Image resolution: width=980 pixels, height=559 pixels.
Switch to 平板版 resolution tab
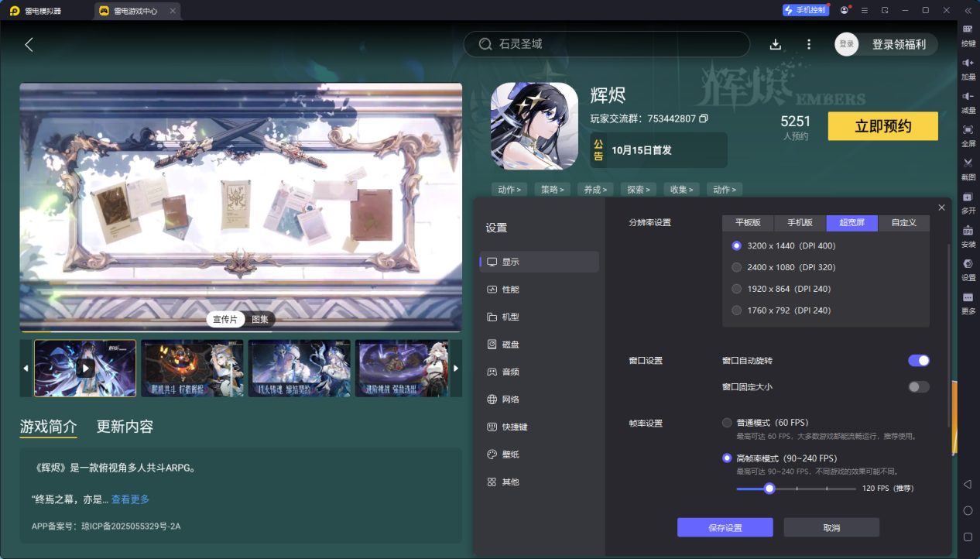click(x=749, y=223)
